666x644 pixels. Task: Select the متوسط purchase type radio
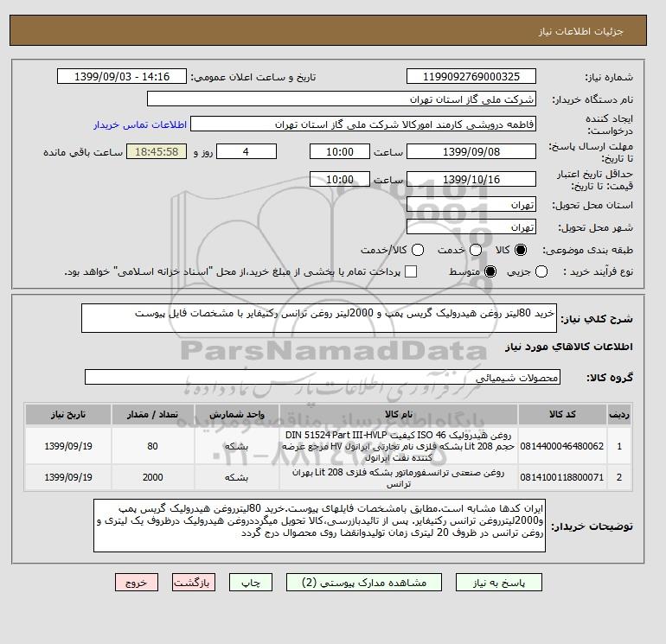pyautogui.click(x=490, y=271)
